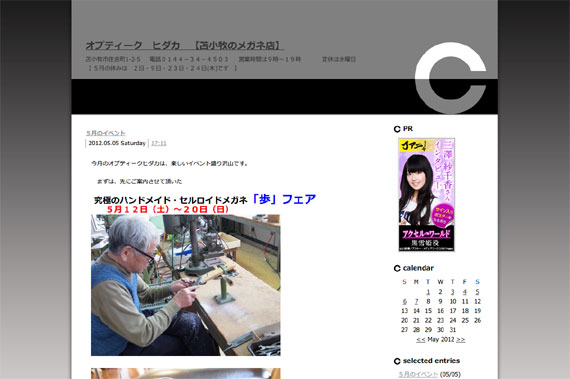The image size is (570, 379).
Task: Open the blog title link オプティーク ヒダカ
Action: coord(185,46)
